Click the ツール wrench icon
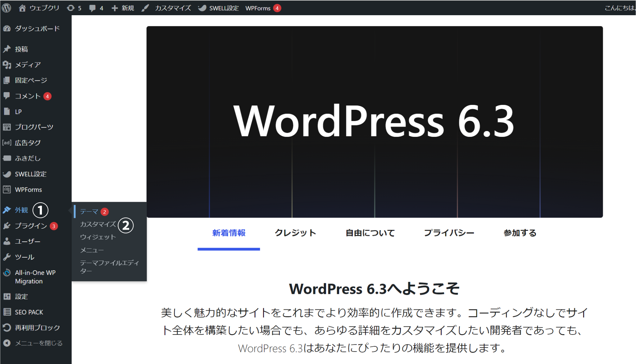This screenshot has height=364, width=636. pyautogui.click(x=7, y=257)
